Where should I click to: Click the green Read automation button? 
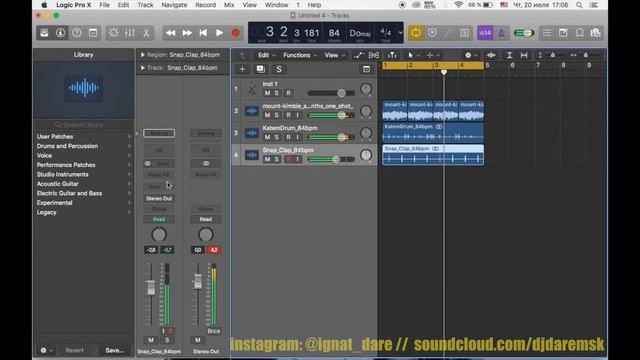pos(159,219)
